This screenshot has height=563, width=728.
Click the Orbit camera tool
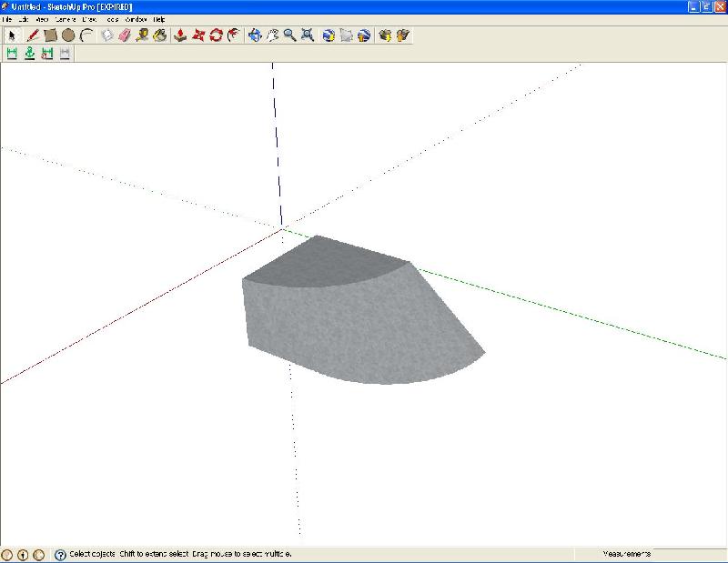[255, 35]
